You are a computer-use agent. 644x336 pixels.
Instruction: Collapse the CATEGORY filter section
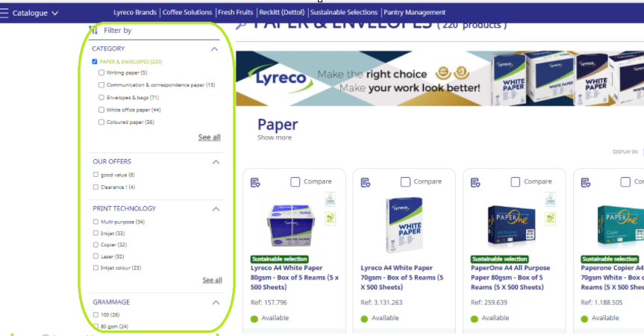click(214, 49)
